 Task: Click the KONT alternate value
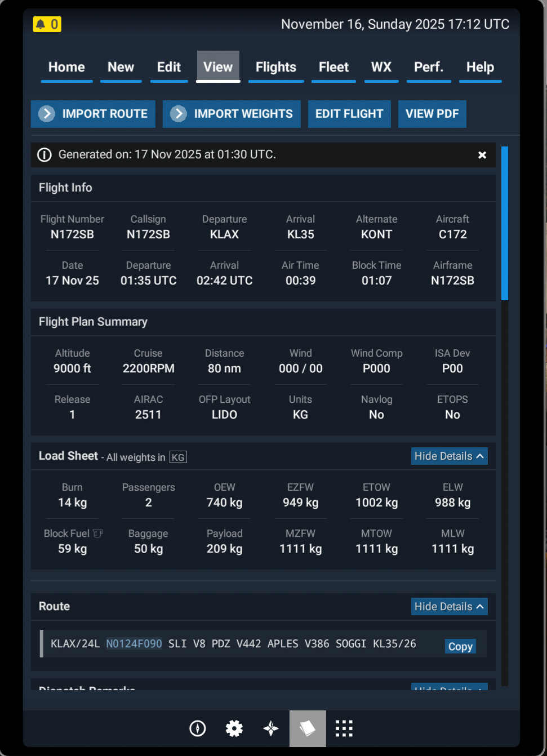pos(376,234)
